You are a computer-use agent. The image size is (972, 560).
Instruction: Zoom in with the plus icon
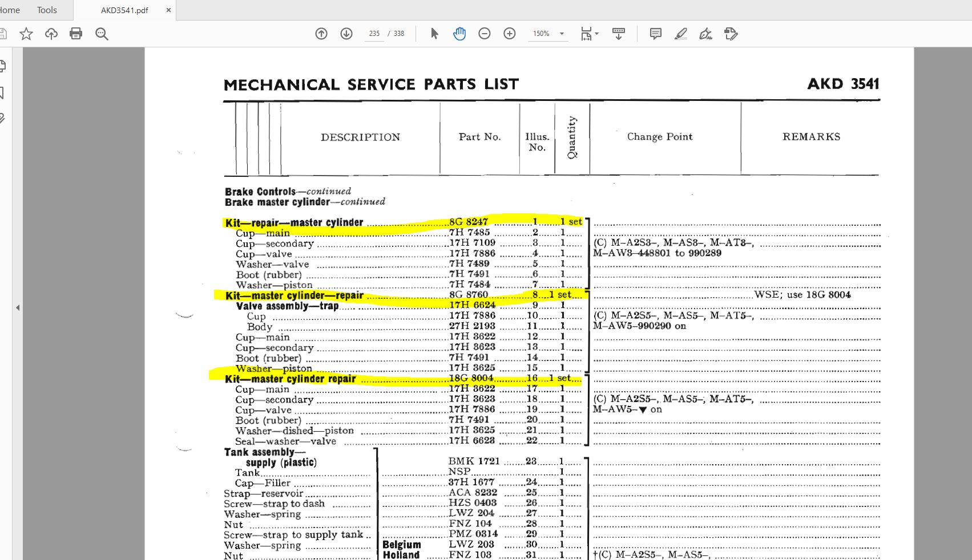point(510,34)
